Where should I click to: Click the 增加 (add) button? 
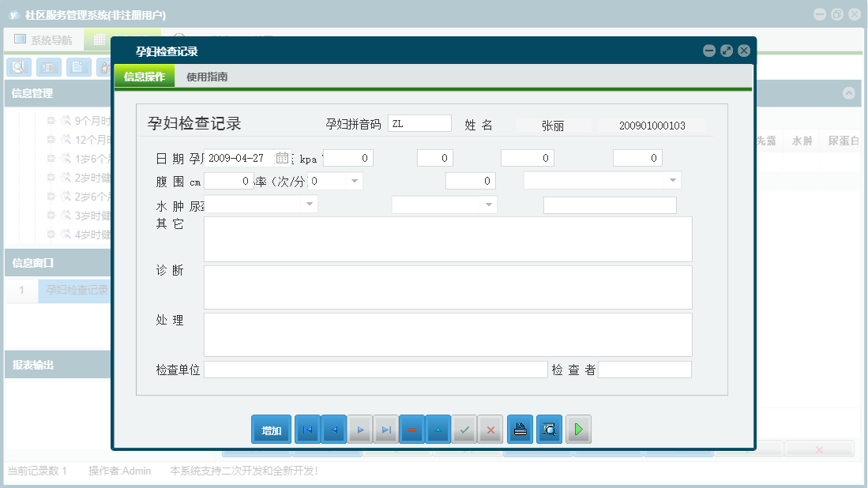click(271, 430)
